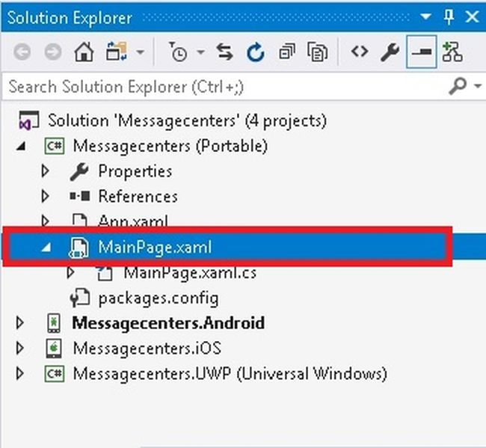The height and width of the screenshot is (448, 486).
Task: Select MainPage.xaml.cs file
Action: 189,273
